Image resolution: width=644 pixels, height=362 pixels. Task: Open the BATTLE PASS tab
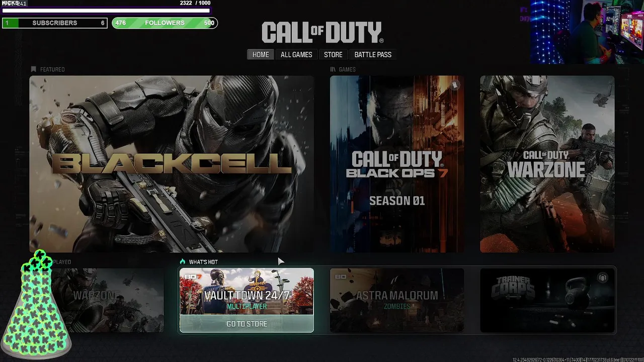pyautogui.click(x=373, y=54)
